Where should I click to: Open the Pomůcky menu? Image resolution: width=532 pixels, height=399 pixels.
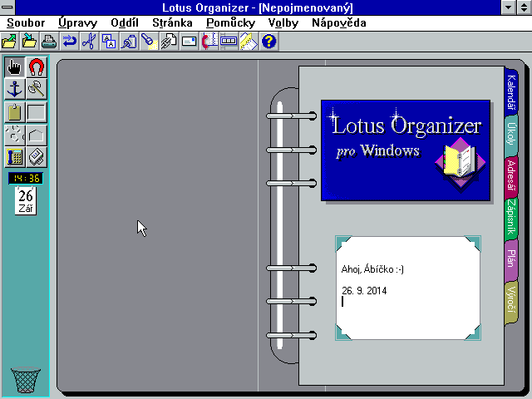click(x=231, y=22)
